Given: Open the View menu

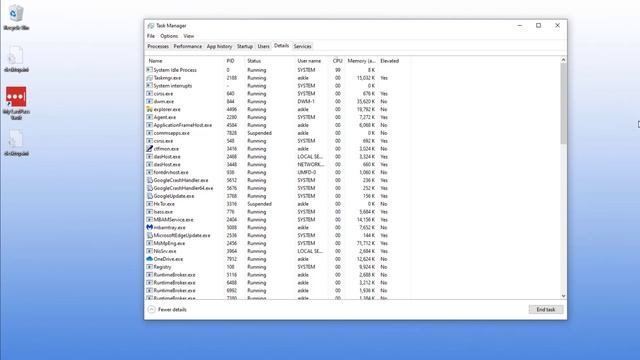Looking at the screenshot, I should 189,36.
